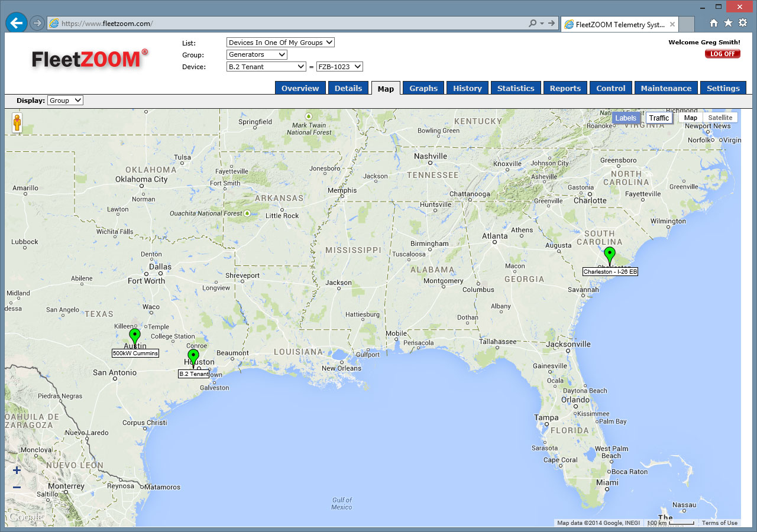Viewport: 757px width, 532px height.
Task: Grab the Street View pegman icon
Action: [x=17, y=123]
